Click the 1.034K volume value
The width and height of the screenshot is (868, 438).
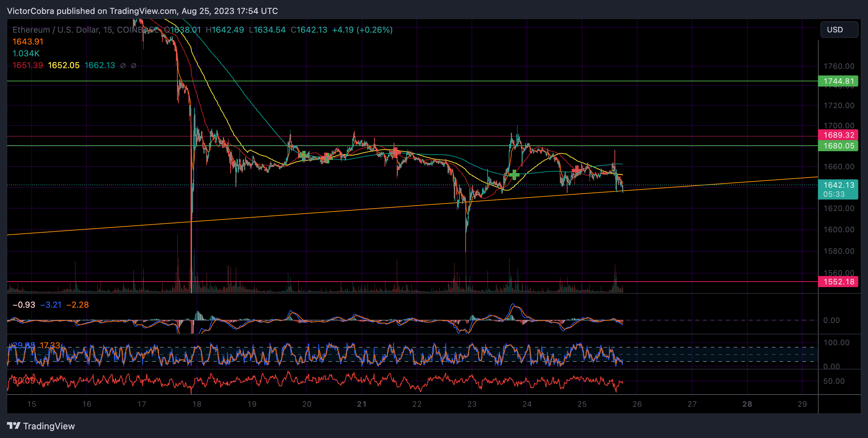[26, 54]
